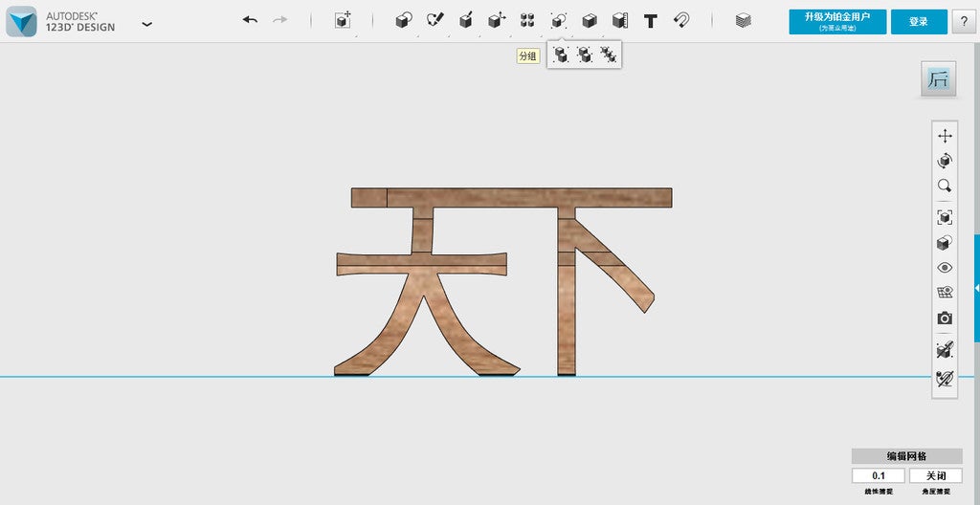Click the 关闭 angle snap value
The width and height of the screenshot is (980, 505).
(x=936, y=475)
